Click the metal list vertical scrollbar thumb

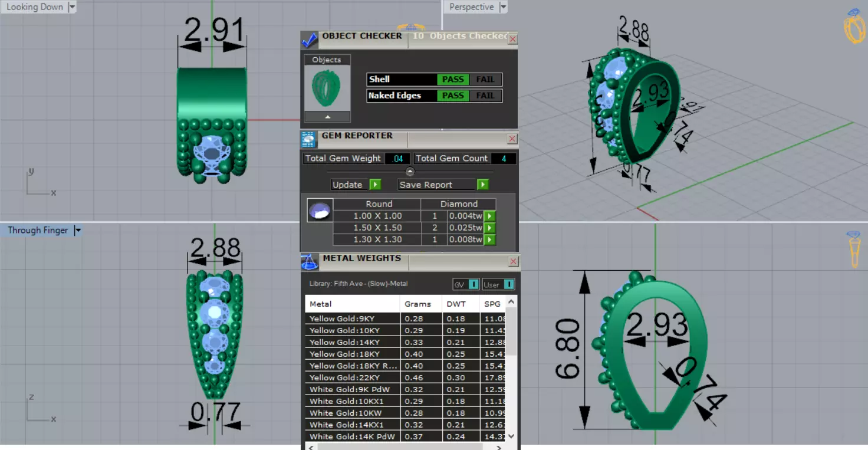point(511,331)
